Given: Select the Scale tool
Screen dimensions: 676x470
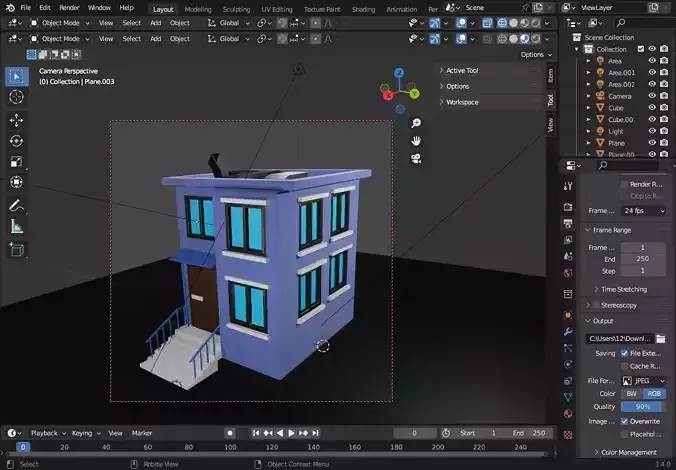Looking at the screenshot, I should tap(16, 162).
